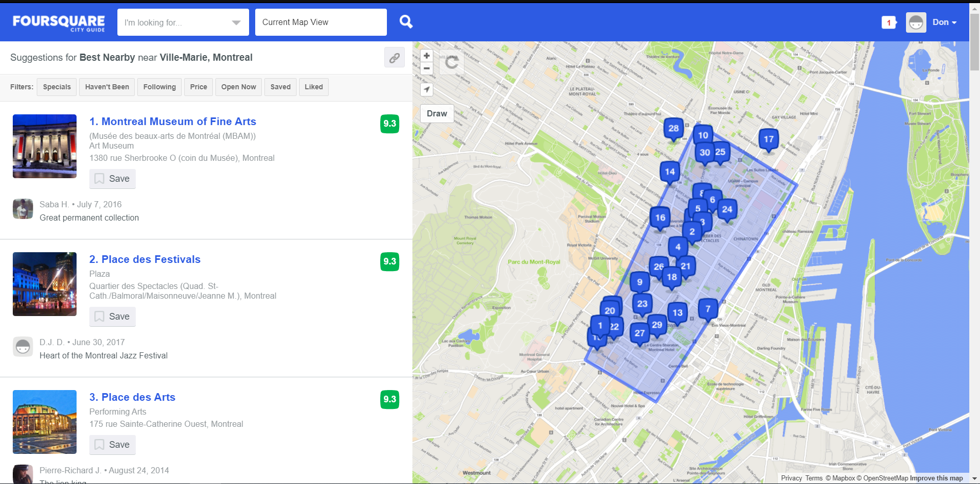Image resolution: width=980 pixels, height=484 pixels.
Task: Click the redo search refresh icon
Action: tap(451, 62)
